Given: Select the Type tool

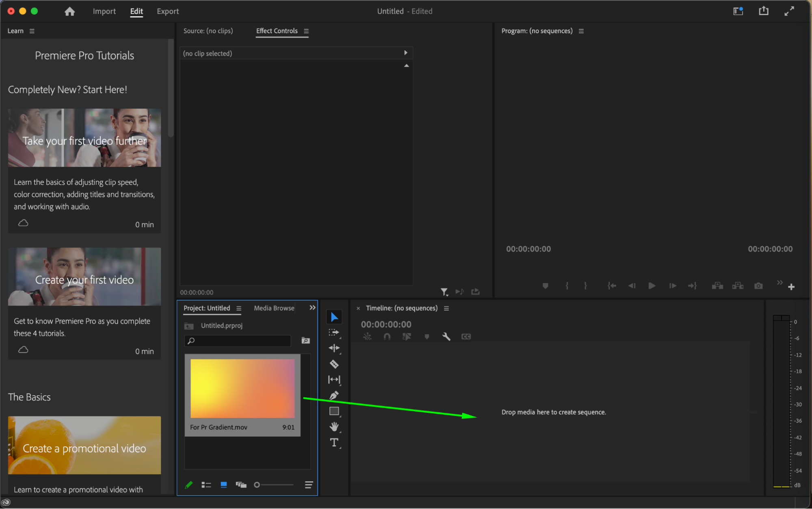Looking at the screenshot, I should pyautogui.click(x=334, y=442).
